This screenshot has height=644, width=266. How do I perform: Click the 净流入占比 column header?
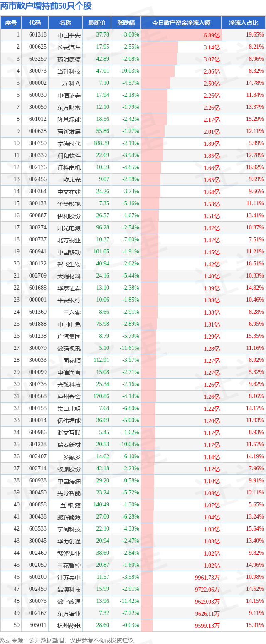244,23
